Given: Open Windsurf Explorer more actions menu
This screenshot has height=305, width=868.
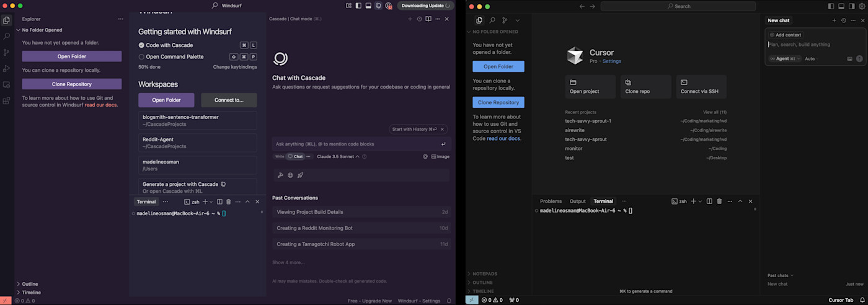Looking at the screenshot, I should pyautogui.click(x=120, y=19).
